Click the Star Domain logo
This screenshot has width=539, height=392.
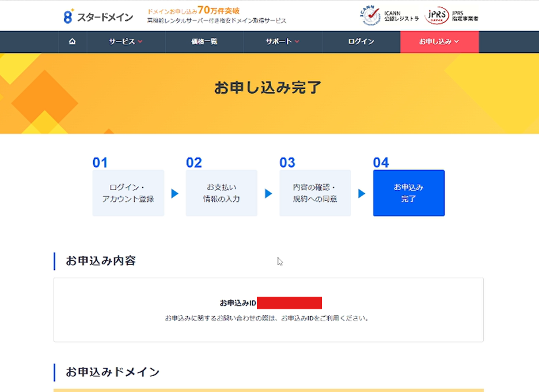coord(98,16)
